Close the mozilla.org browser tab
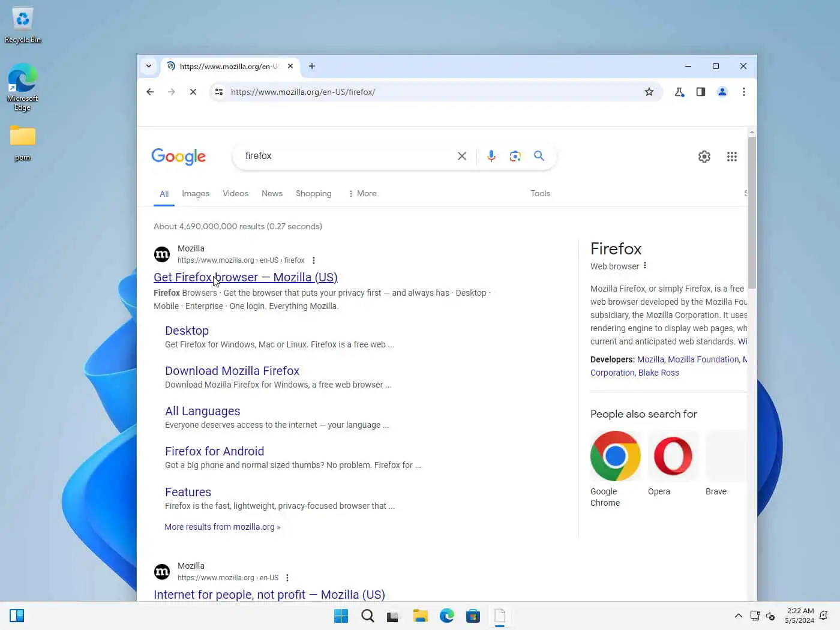The image size is (840, 630). [290, 66]
